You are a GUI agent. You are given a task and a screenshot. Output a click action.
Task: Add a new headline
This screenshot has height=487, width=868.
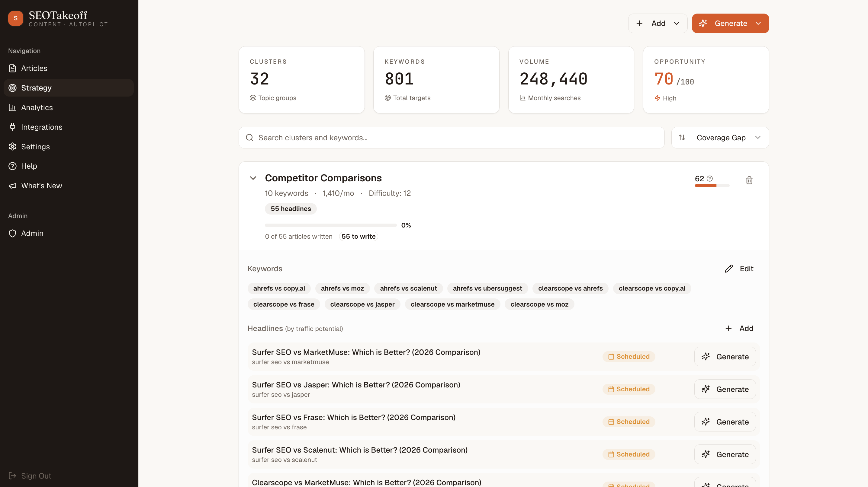(x=739, y=328)
